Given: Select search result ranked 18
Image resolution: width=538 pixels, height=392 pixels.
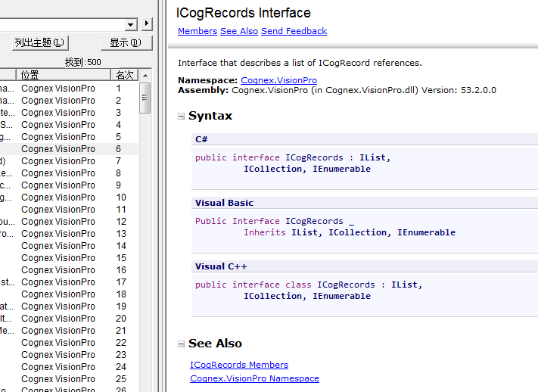Looking at the screenshot, I should 70,294.
